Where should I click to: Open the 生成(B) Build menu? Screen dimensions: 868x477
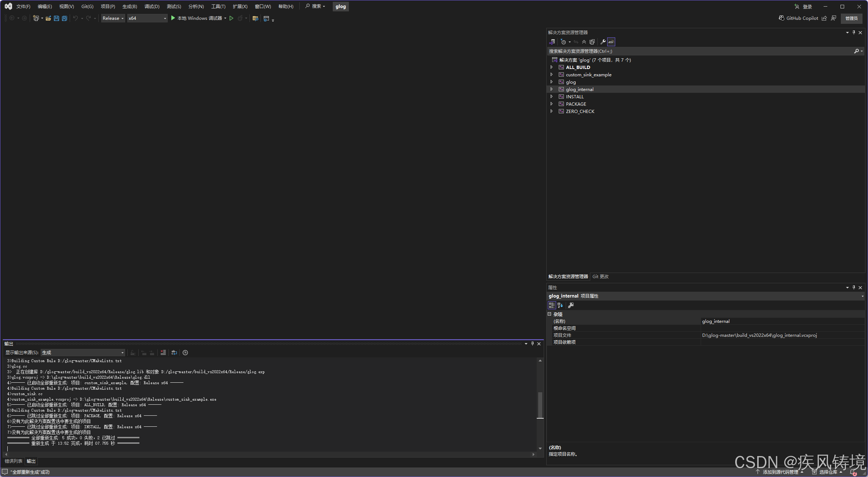[x=130, y=7]
